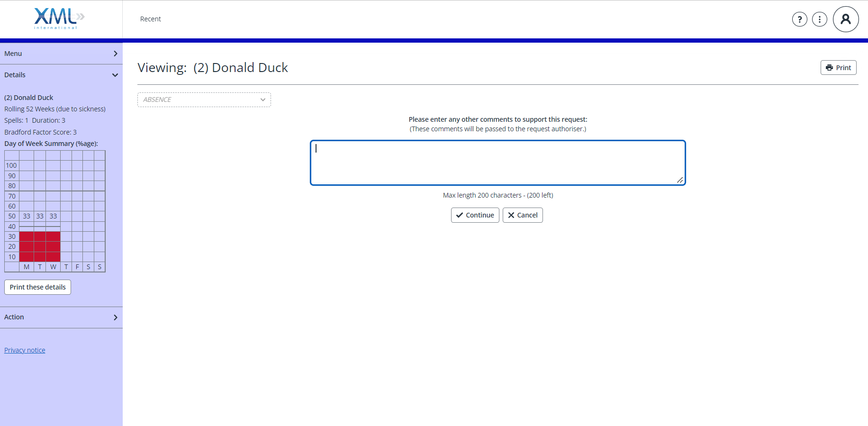Click the Print button
Screen dimensions: 868x426
point(838,68)
